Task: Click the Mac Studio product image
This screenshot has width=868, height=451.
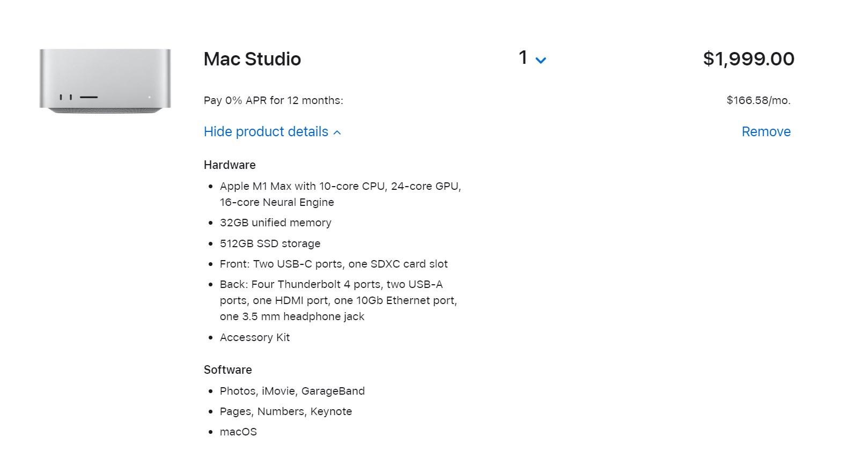Action: coord(105,81)
